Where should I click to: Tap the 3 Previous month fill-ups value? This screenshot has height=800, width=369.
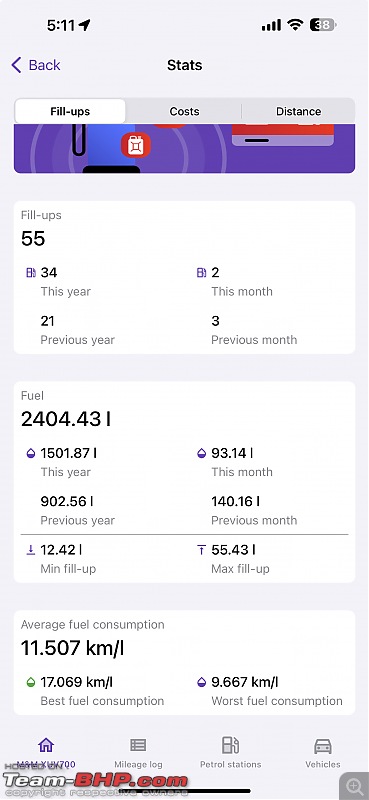215,321
